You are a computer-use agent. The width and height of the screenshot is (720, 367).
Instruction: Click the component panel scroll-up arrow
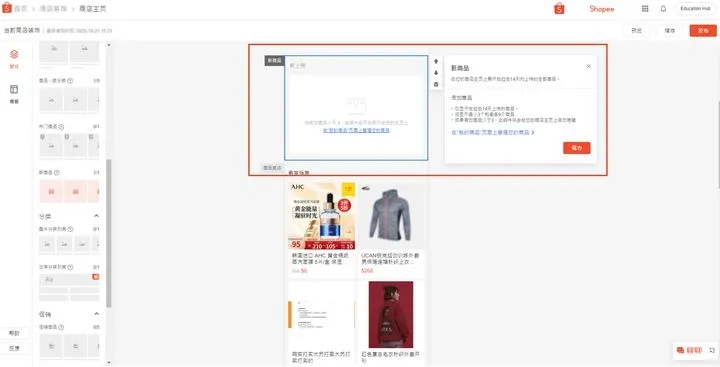(x=109, y=45)
